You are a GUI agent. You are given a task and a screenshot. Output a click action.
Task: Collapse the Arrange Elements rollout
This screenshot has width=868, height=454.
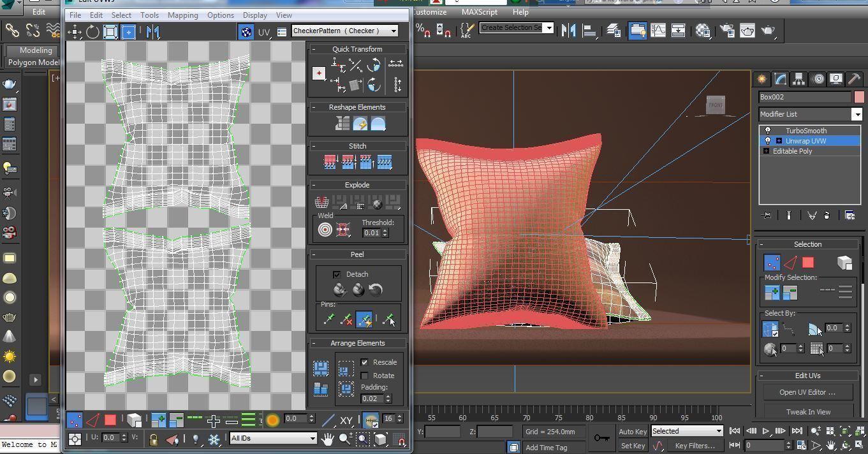357,343
